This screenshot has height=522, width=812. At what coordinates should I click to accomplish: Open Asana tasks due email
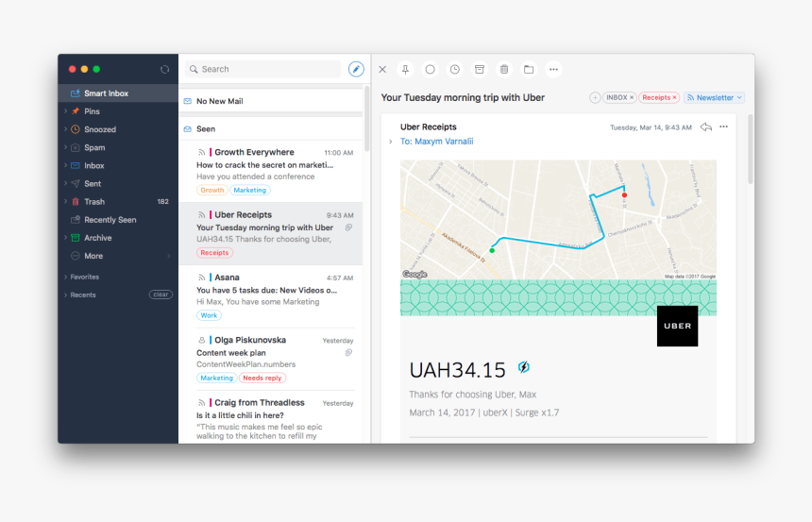point(271,296)
